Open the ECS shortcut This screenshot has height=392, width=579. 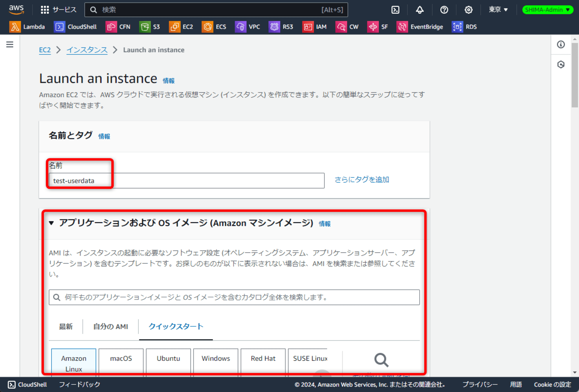tap(214, 27)
